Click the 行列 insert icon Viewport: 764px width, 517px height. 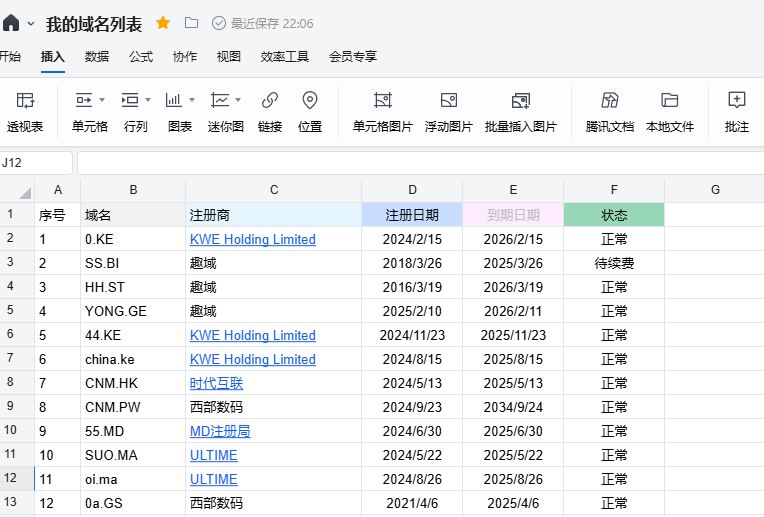[130, 100]
